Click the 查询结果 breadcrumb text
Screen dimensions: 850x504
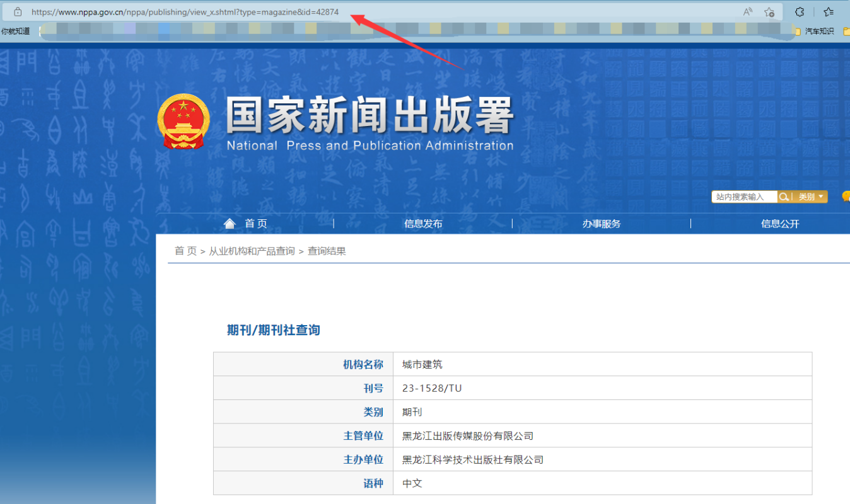coord(327,251)
